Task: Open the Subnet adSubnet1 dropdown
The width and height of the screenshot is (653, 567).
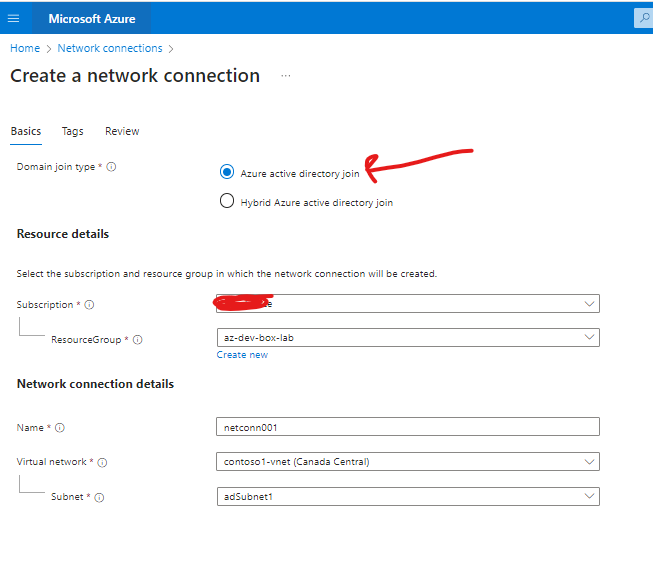Action: 408,496
